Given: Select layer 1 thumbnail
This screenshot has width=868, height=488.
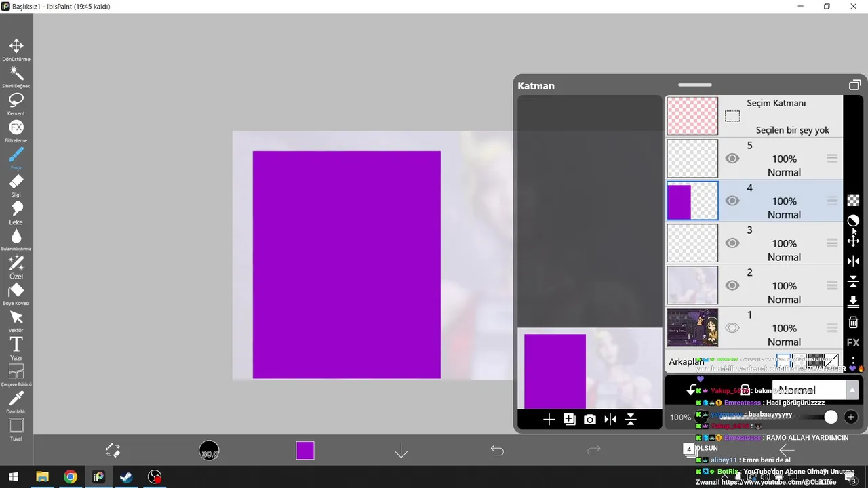Looking at the screenshot, I should (692, 328).
